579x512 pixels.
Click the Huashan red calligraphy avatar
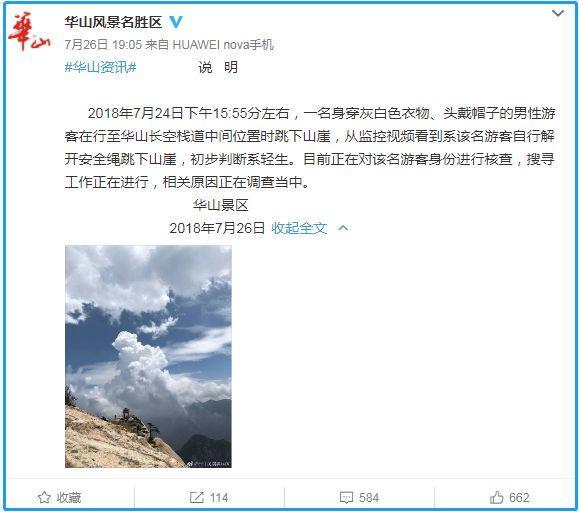click(x=29, y=31)
